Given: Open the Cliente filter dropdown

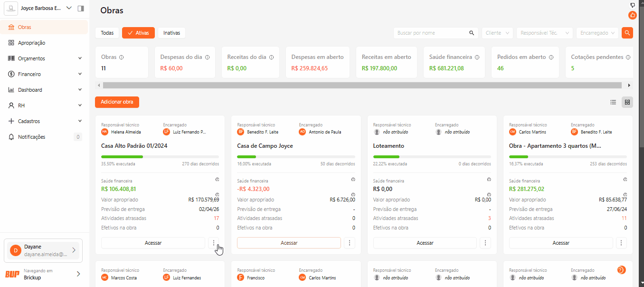Looking at the screenshot, I should [x=497, y=33].
